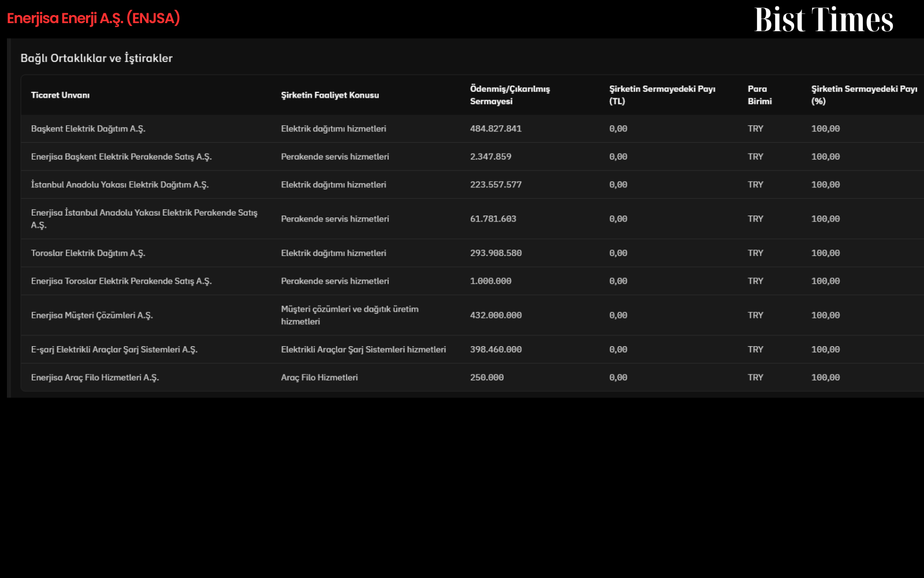This screenshot has width=924, height=578.
Task: Click TRY in Enerjisa Müşteri Çözümleri row
Action: (755, 316)
